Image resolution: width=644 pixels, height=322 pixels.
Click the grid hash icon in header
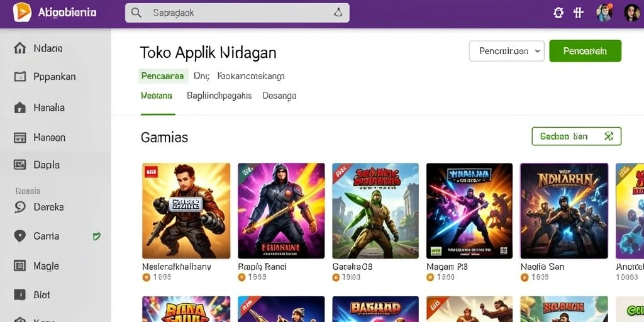coord(579,13)
